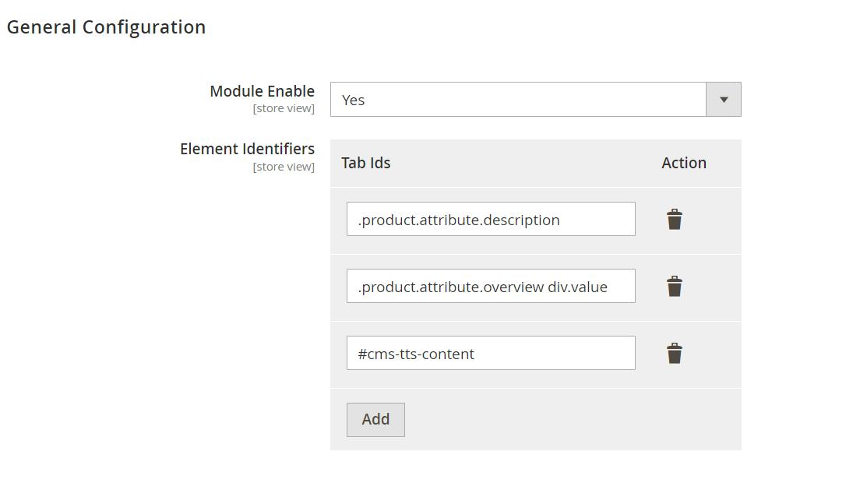Viewport: 860px width, 504px height.
Task: Click the Module Enable label
Action: pyautogui.click(x=262, y=91)
